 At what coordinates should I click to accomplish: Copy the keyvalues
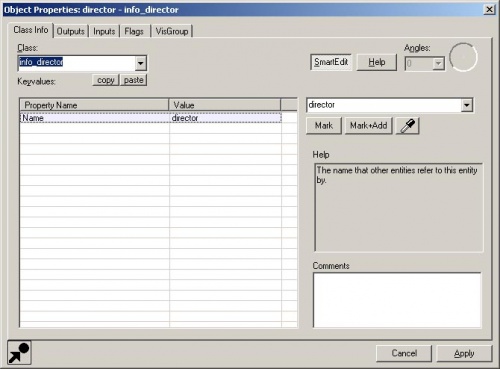(106, 80)
